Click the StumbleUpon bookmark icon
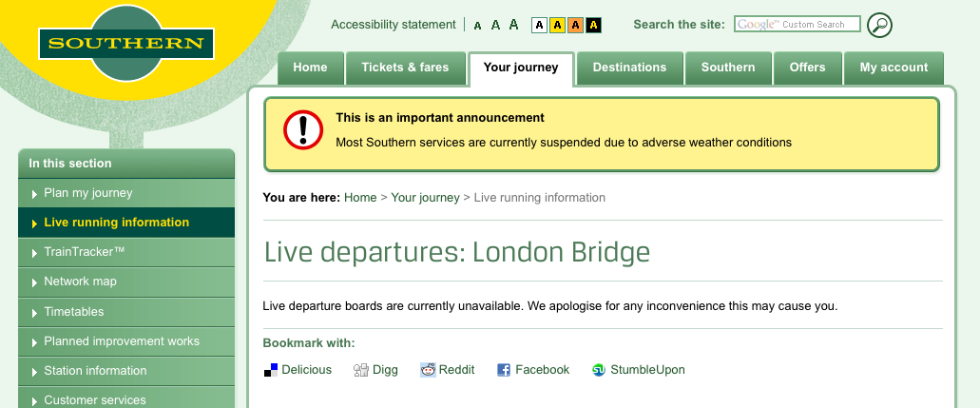This screenshot has width=980, height=408. point(599,370)
